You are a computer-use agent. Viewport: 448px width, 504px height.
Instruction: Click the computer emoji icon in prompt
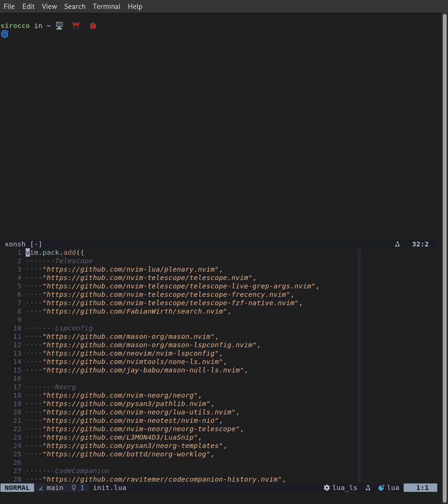(59, 26)
